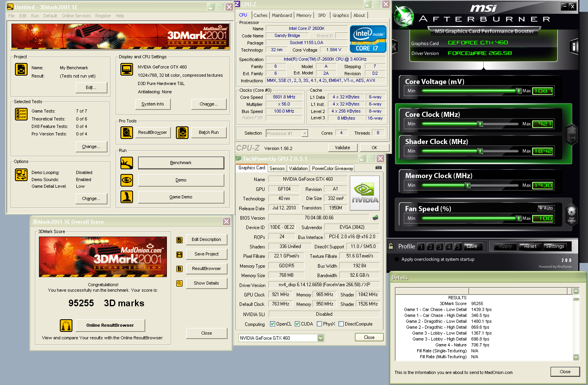Switch to the Sensors tab in GPU-Z
The image size is (588, 385).
click(x=277, y=168)
